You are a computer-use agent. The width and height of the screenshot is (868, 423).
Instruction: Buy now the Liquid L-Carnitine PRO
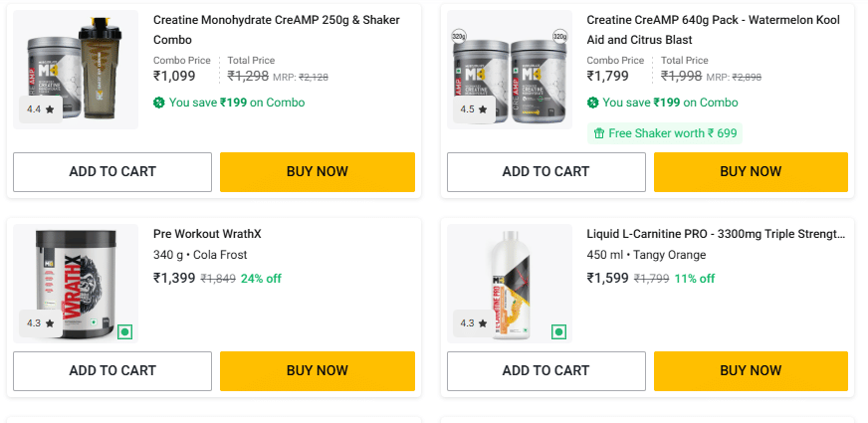(751, 370)
